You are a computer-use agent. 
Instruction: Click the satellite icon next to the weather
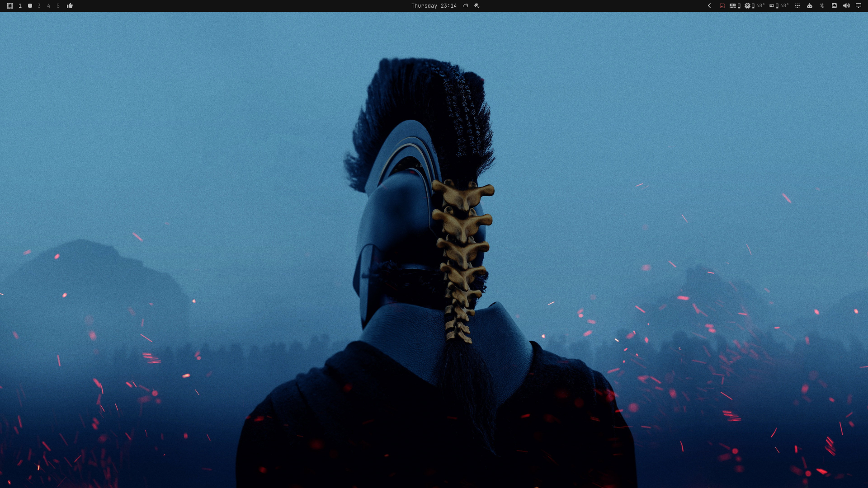click(x=476, y=6)
